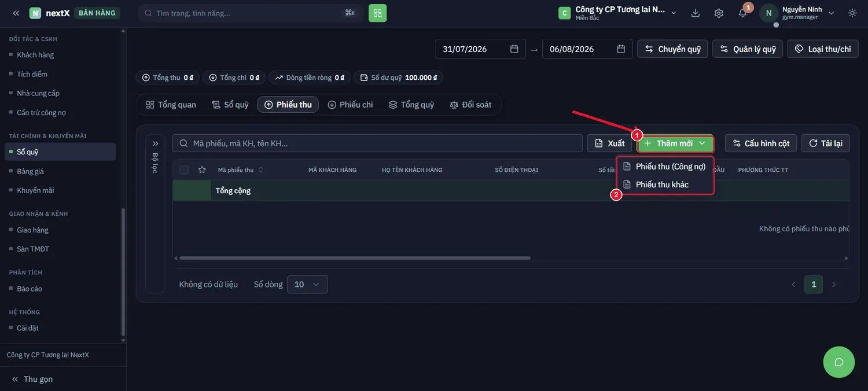Open Quản lý quỹ
Image resolution: width=868 pixels, height=391 pixels.
tap(748, 49)
